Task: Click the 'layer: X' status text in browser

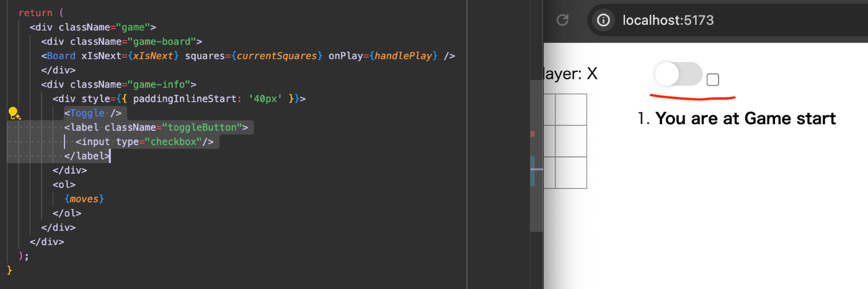Action: pos(570,74)
